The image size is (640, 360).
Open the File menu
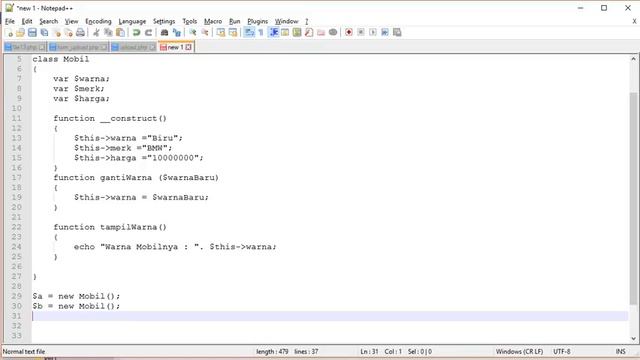10,21
